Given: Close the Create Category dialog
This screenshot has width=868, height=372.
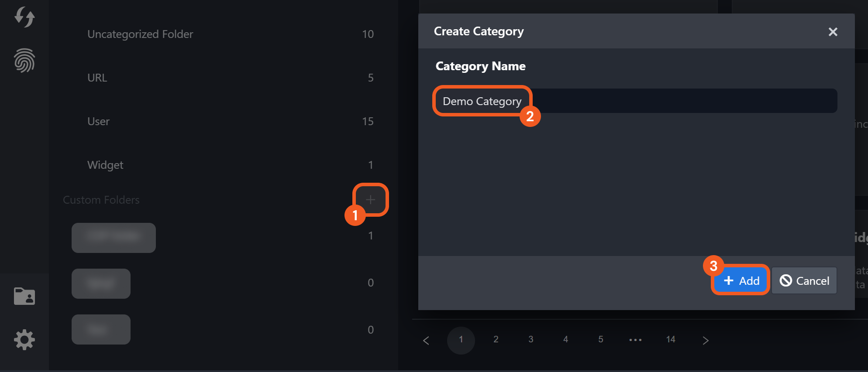Looking at the screenshot, I should coord(833,32).
